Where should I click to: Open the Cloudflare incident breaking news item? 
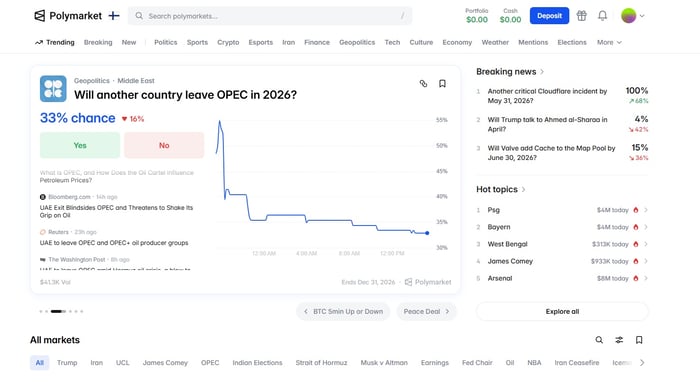(x=562, y=96)
